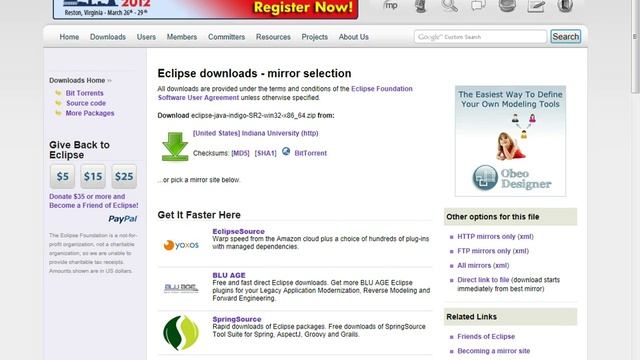This screenshot has width=640, height=360.
Task: Click the last header icon on the right
Action: click(565, 6)
